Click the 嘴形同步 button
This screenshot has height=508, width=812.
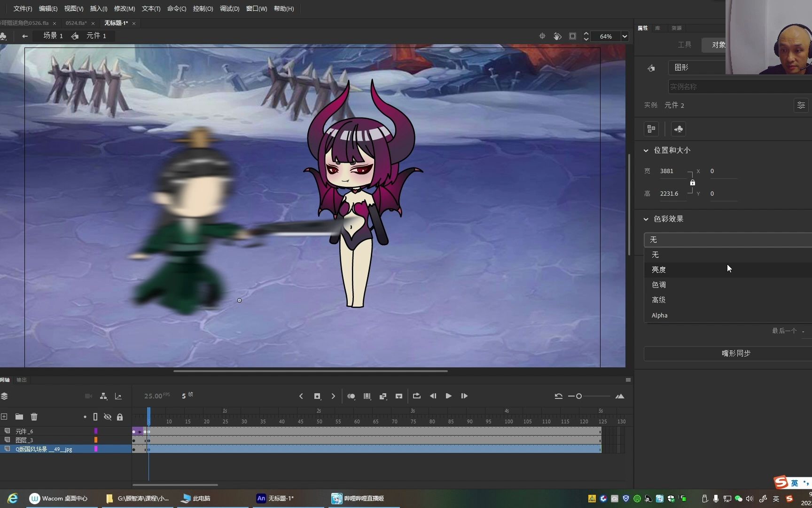728,354
